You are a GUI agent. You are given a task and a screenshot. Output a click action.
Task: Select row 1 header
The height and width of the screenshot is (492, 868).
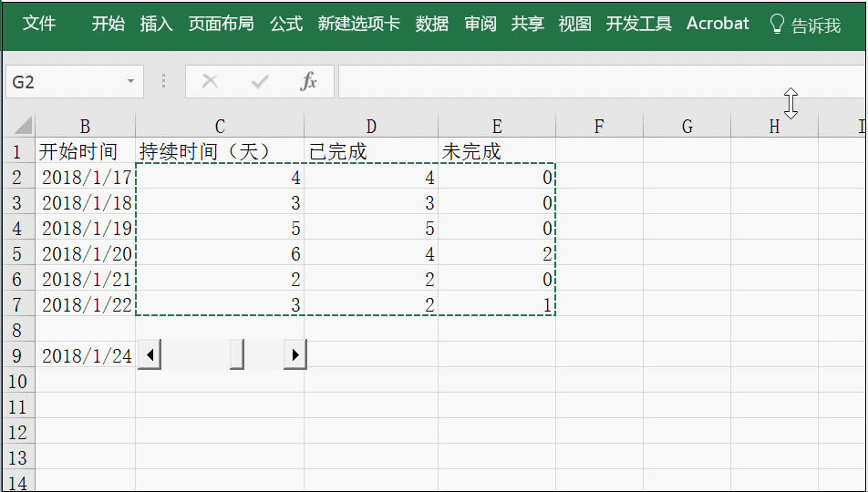point(17,151)
